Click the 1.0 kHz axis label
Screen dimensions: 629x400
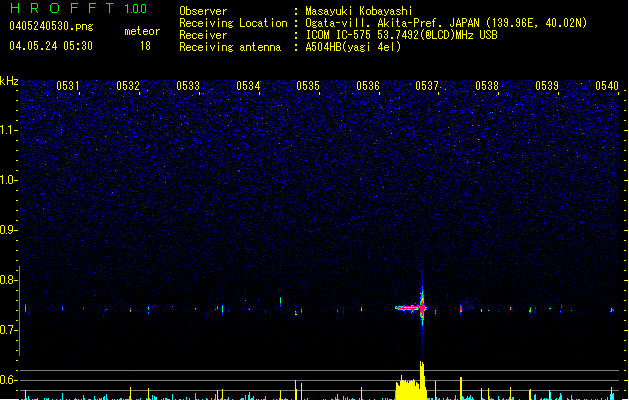click(8, 180)
